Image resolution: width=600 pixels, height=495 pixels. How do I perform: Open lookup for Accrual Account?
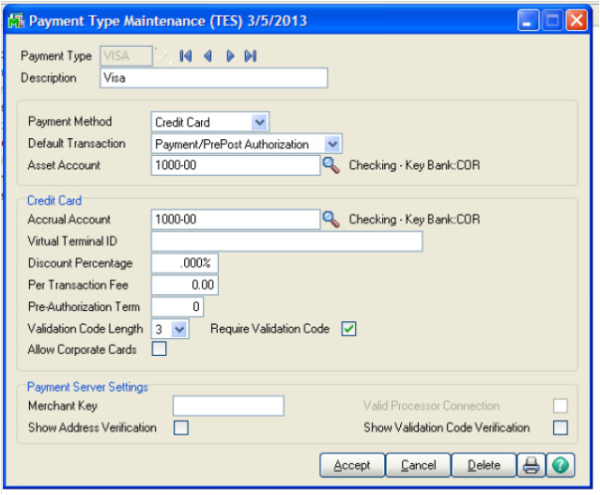tap(330, 219)
